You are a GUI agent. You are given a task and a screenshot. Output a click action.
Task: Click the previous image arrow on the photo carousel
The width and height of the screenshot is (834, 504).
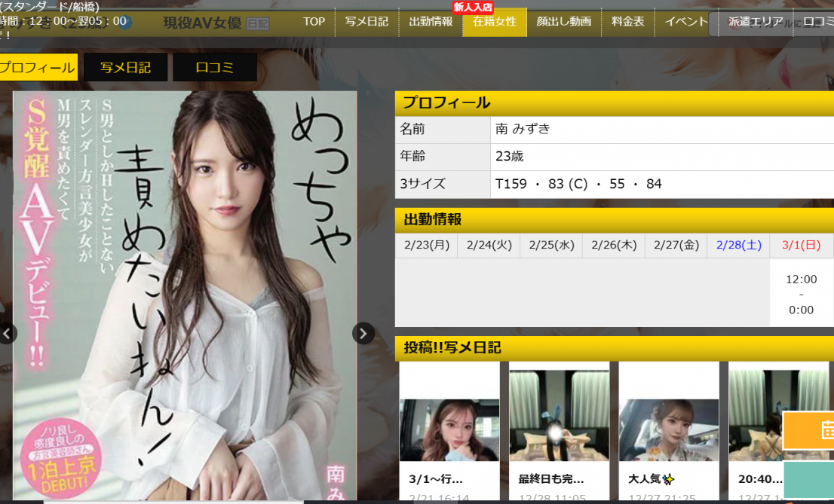[x=8, y=333]
